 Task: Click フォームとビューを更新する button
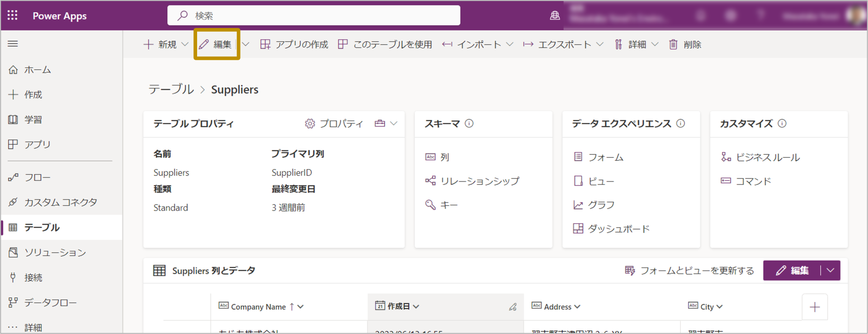tap(689, 271)
